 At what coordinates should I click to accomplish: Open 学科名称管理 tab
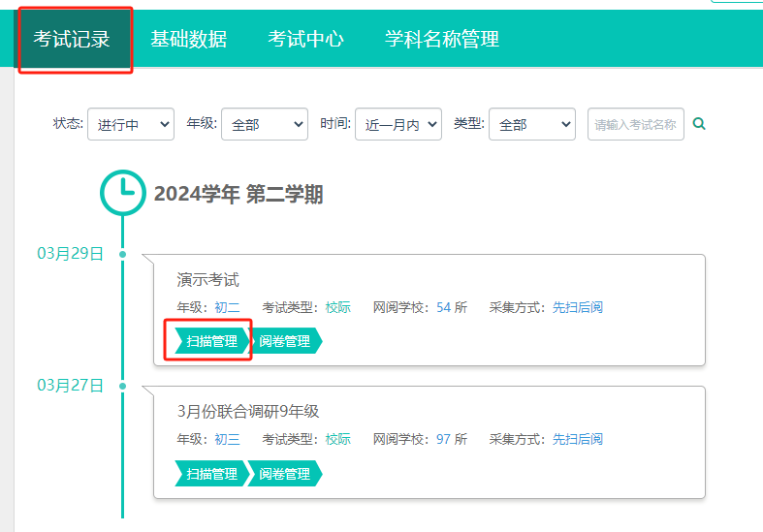tap(442, 39)
